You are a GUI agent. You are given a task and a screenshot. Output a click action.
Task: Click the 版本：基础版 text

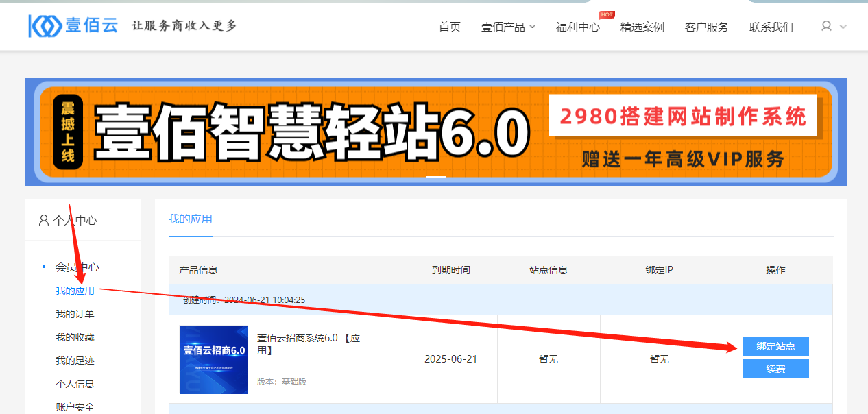click(282, 381)
